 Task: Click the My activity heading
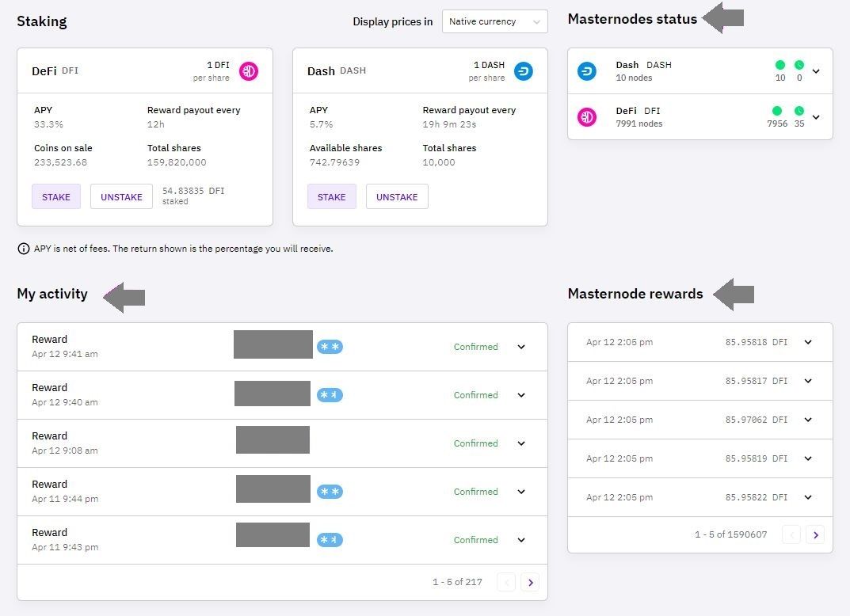(x=52, y=294)
